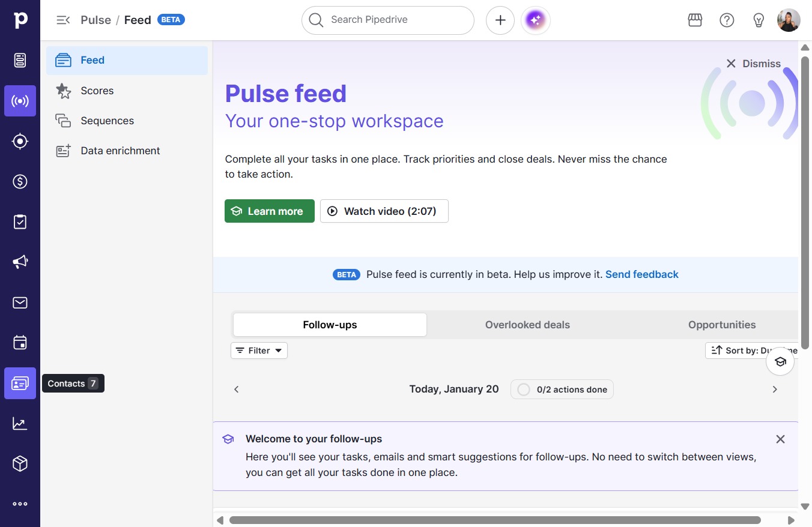Switch to the Opportunities tab
This screenshot has width=812, height=527.
tap(722, 325)
